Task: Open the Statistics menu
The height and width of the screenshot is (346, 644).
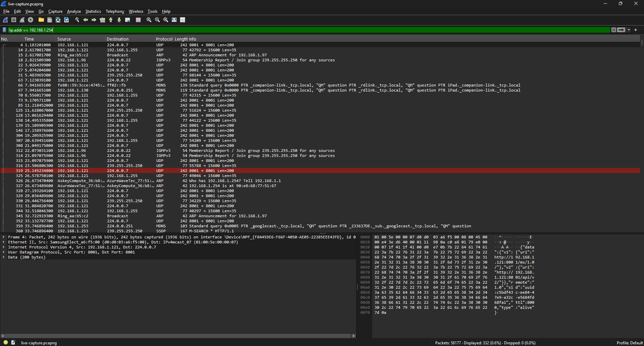Action: point(93,11)
